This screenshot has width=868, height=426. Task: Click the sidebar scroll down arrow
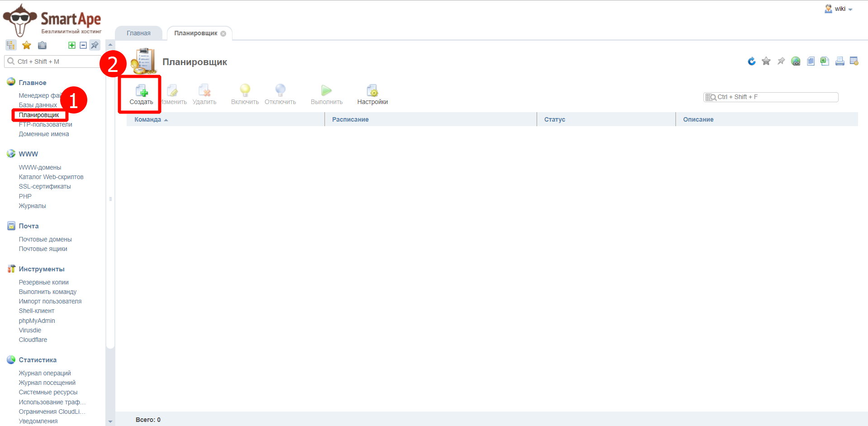(x=110, y=421)
